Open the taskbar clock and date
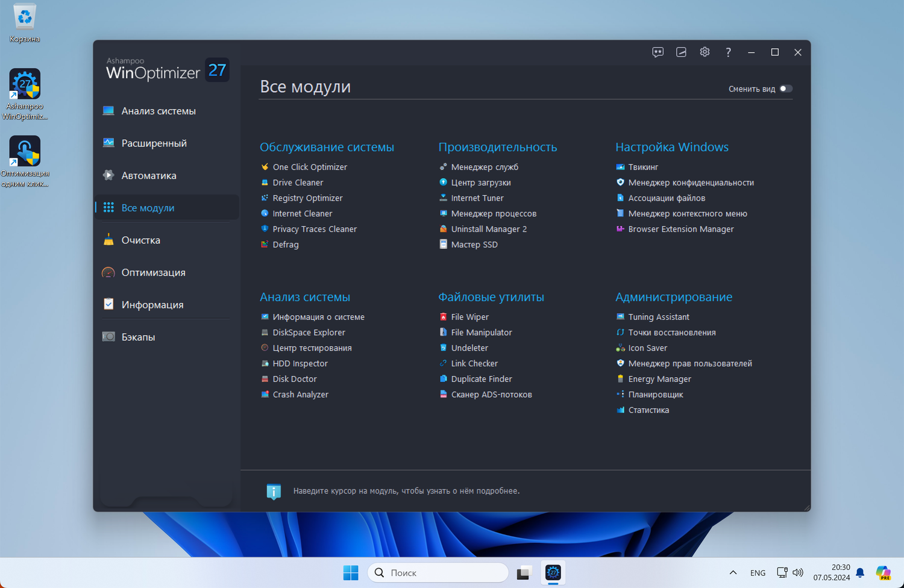The image size is (904, 588). 832,572
